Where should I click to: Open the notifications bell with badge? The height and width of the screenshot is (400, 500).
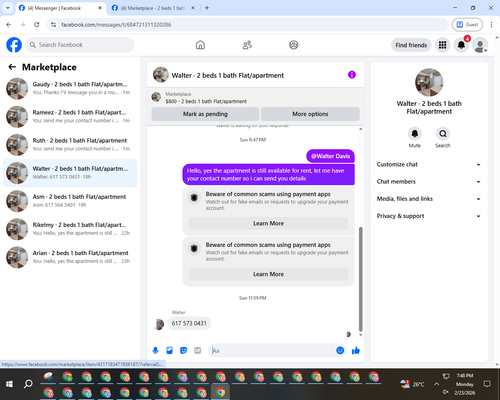461,45
